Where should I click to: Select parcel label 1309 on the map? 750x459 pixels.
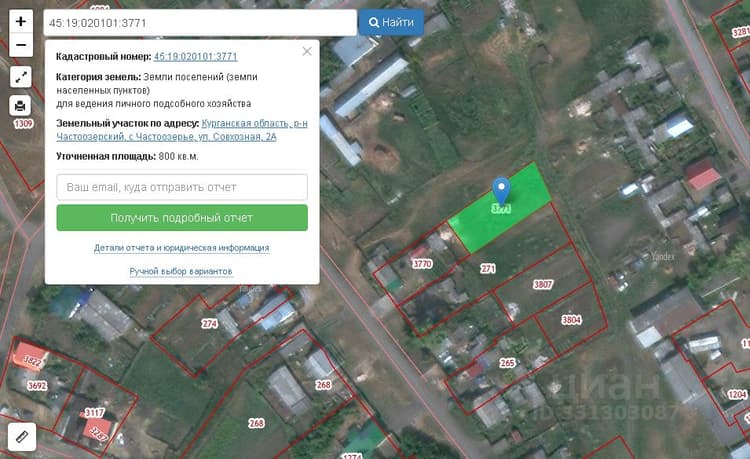23,124
